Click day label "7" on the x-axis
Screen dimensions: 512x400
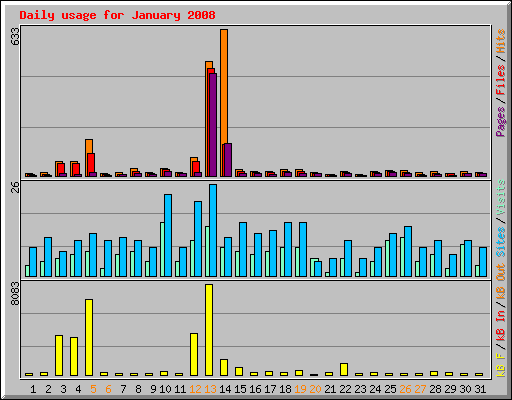pyautogui.click(x=123, y=389)
